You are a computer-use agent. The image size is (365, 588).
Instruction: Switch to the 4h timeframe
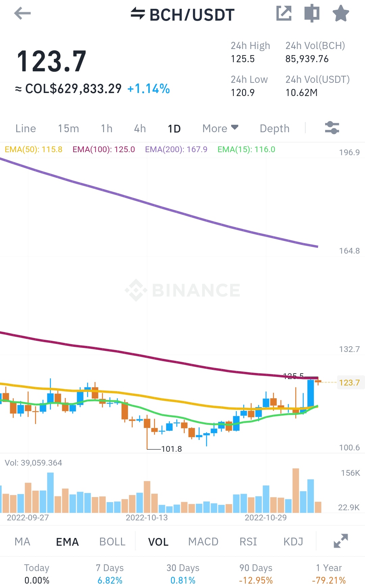(140, 128)
